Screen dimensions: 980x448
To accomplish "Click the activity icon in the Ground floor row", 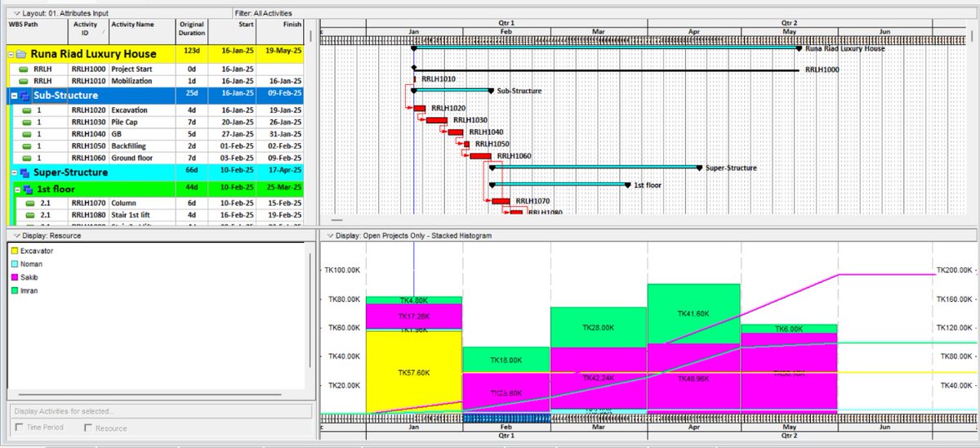I will [x=26, y=158].
